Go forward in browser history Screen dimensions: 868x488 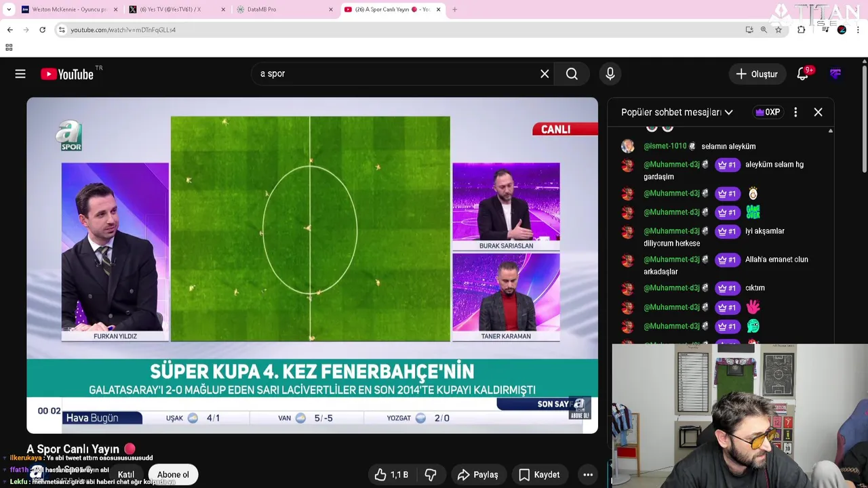(26, 30)
